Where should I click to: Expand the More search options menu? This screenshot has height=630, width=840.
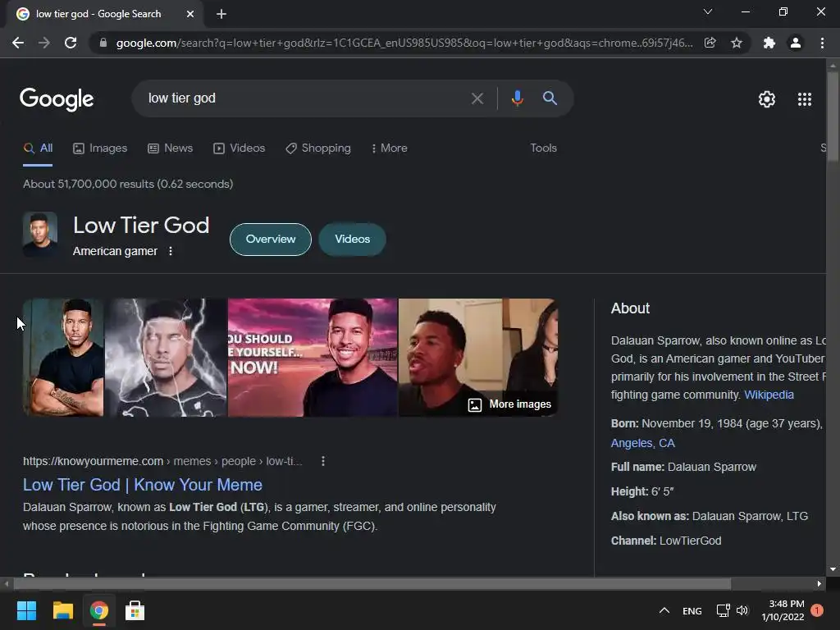390,148
